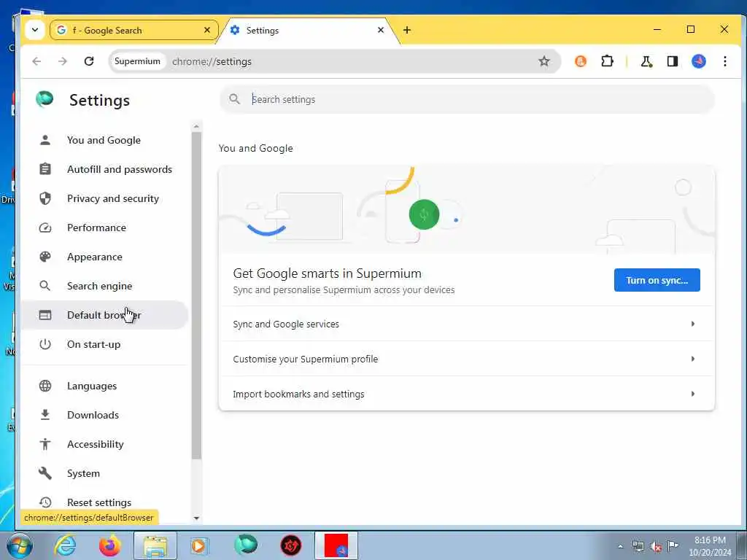Click the Accessibility figure icon

tap(45, 444)
